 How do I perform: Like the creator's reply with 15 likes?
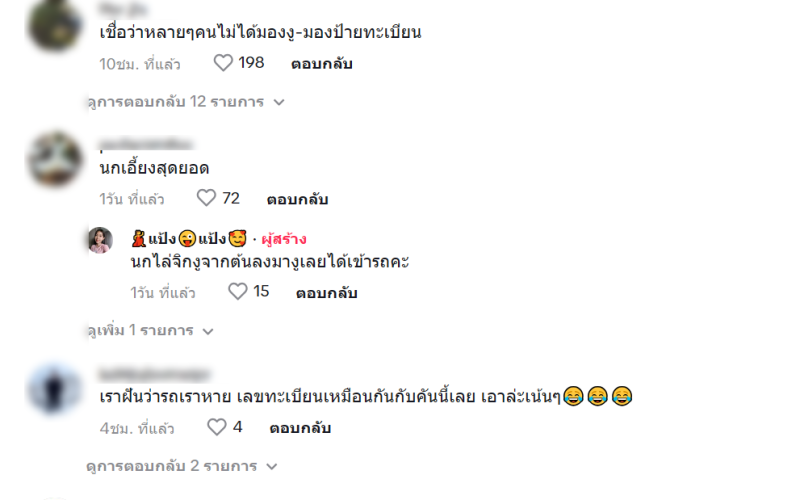tap(237, 291)
